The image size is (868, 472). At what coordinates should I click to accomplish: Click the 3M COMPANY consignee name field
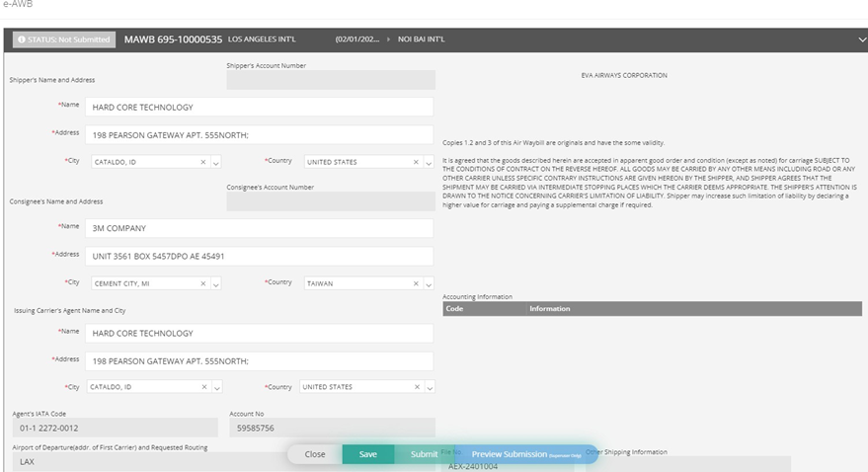click(259, 228)
